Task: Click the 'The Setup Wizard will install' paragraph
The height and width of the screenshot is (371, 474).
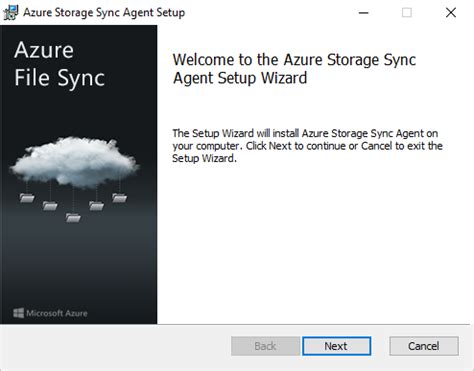Action: 307,146
